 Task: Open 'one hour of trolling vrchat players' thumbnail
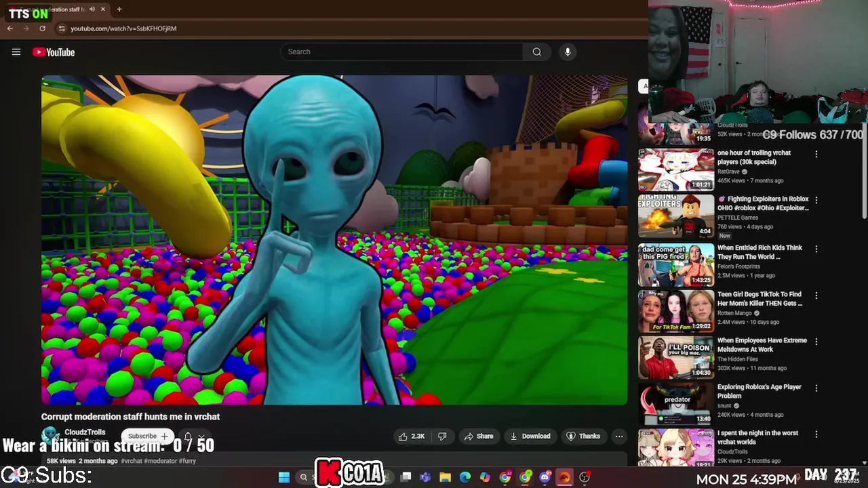coord(676,169)
